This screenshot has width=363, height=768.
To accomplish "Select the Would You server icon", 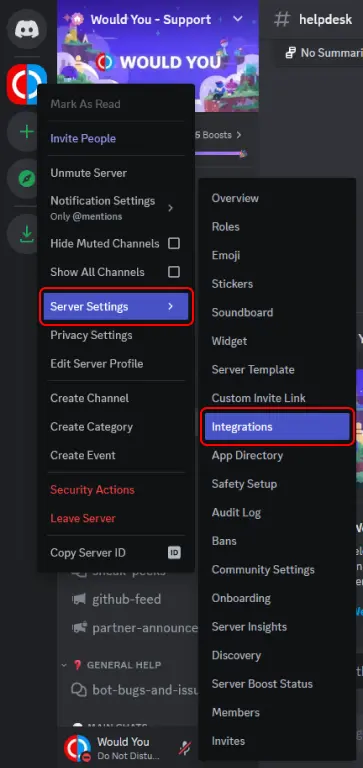I will 27,84.
